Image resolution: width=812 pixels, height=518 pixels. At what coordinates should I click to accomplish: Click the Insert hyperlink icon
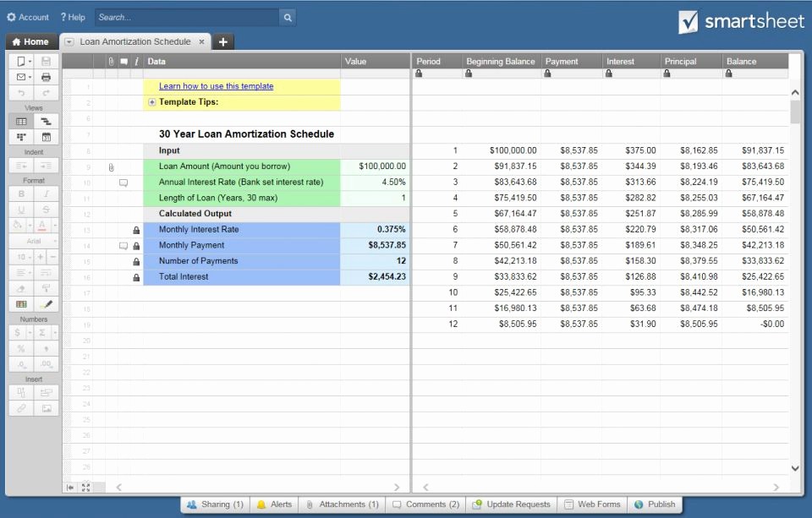pos(21,408)
